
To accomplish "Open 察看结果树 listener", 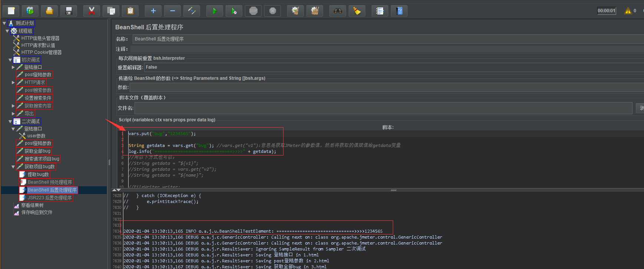I will click(x=32, y=205).
